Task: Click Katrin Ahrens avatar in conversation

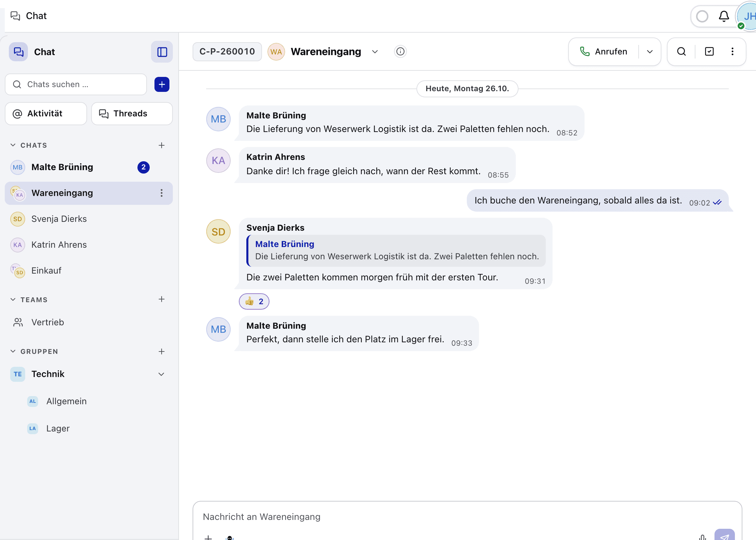Action: [218, 161]
